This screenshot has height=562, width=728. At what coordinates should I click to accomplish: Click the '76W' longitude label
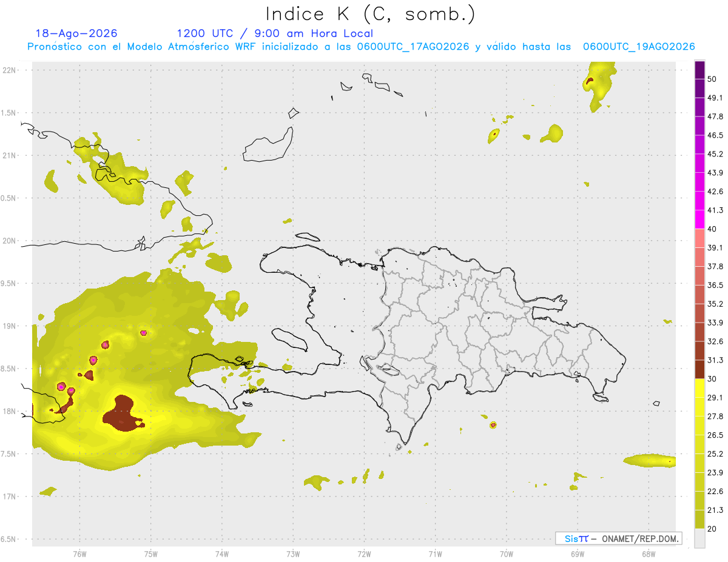79,554
